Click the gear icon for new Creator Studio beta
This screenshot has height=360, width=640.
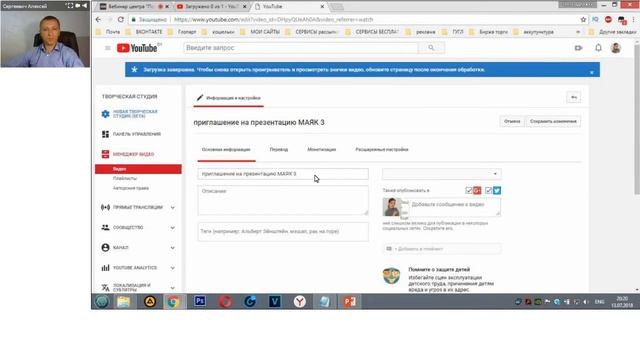click(x=105, y=114)
